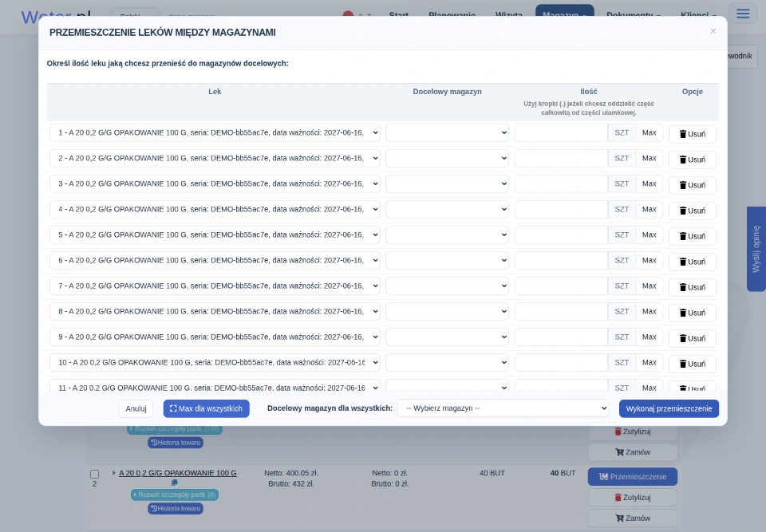Click the Anuluj button
This screenshot has height=532, width=766.
point(136,408)
